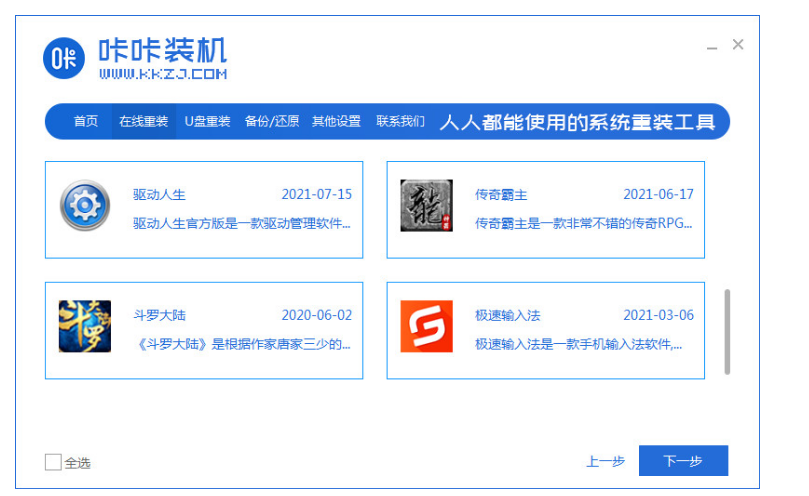Click the 上一步 link
The height and width of the screenshot is (496, 809).
[x=606, y=461]
